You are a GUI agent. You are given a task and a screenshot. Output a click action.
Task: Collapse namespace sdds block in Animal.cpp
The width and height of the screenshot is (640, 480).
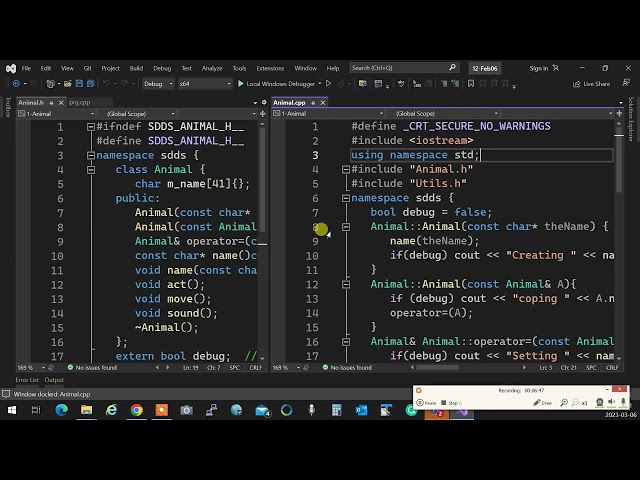(346, 198)
